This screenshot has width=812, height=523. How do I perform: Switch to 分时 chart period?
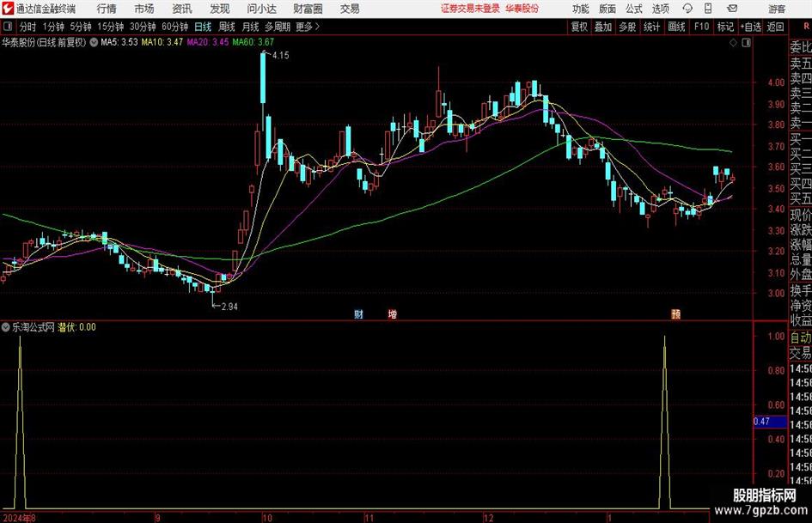[x=28, y=27]
